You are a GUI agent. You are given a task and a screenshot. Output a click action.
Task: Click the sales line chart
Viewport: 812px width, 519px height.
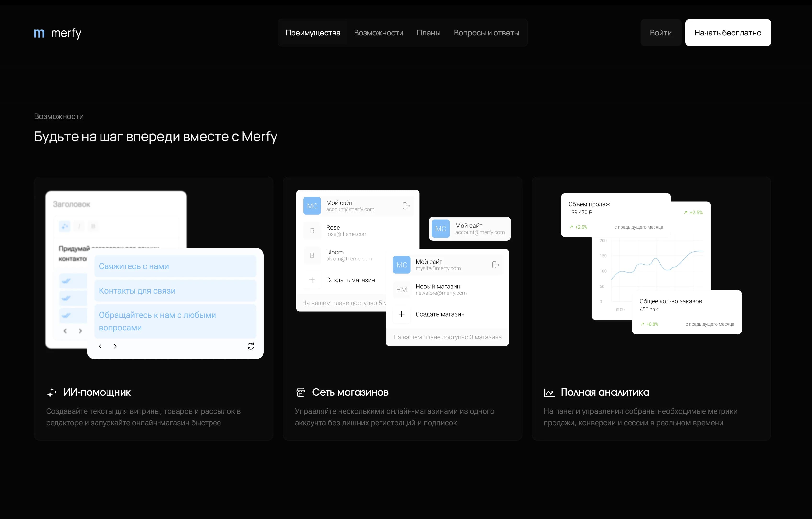(x=657, y=265)
